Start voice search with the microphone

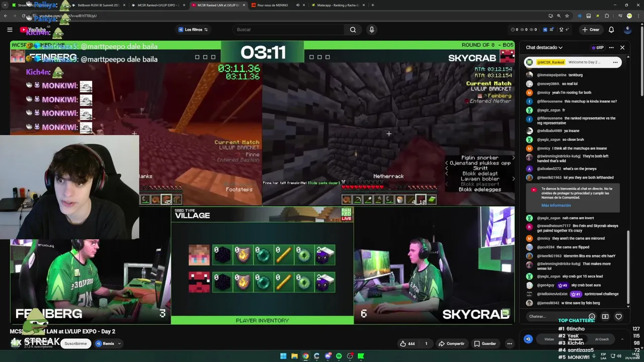coord(372,30)
